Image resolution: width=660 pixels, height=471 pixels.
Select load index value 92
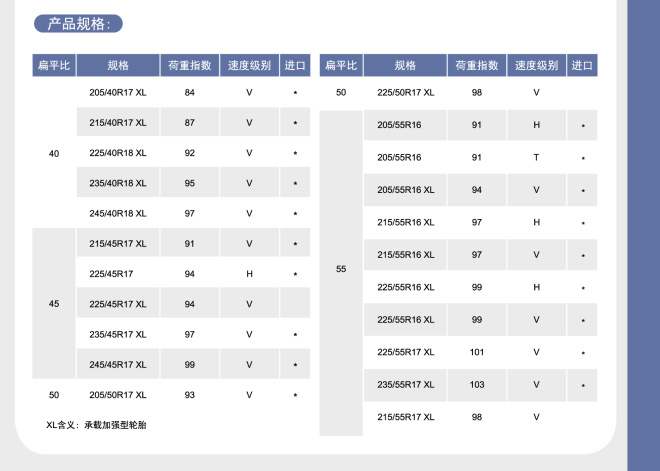[x=189, y=153]
